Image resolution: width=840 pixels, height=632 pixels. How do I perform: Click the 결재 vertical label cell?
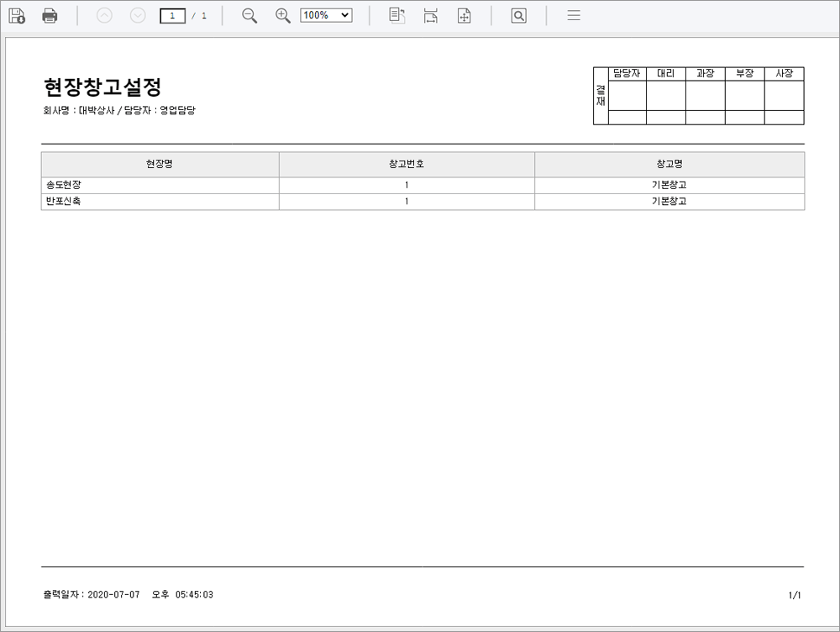tap(601, 96)
